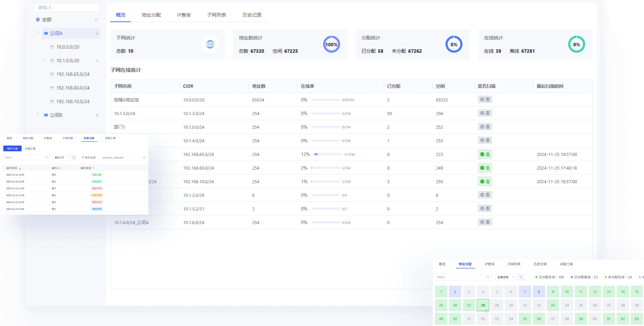The image size is (644, 326).
Task: Click the funnel filter icon beside 全部状态
Action: [520, 277]
